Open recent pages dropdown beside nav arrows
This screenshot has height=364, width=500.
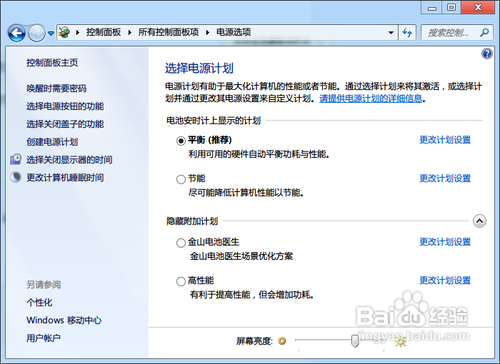pos(51,33)
